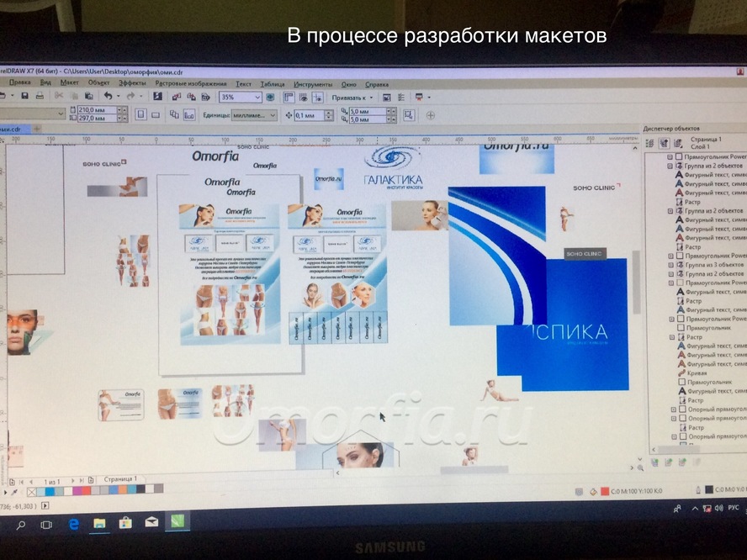Click the Paste clipboard icon
Viewport: 747px width, 560px height.
[88, 96]
